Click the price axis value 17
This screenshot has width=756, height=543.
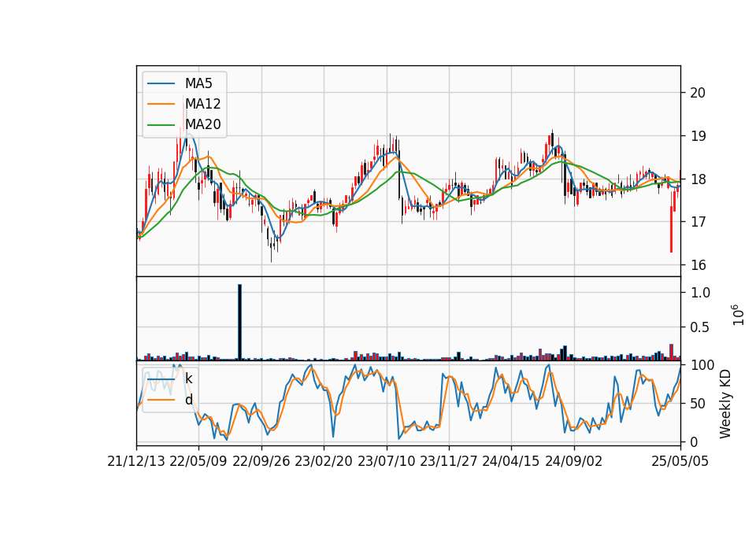click(698, 222)
